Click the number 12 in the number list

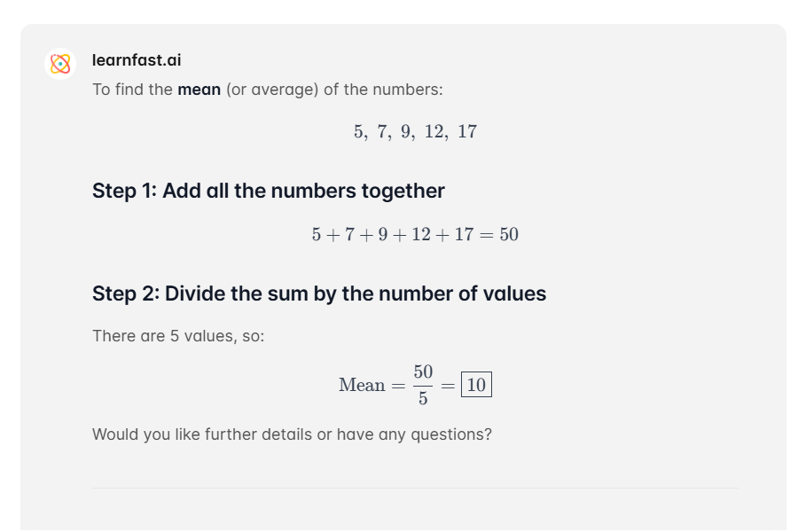pos(434,132)
